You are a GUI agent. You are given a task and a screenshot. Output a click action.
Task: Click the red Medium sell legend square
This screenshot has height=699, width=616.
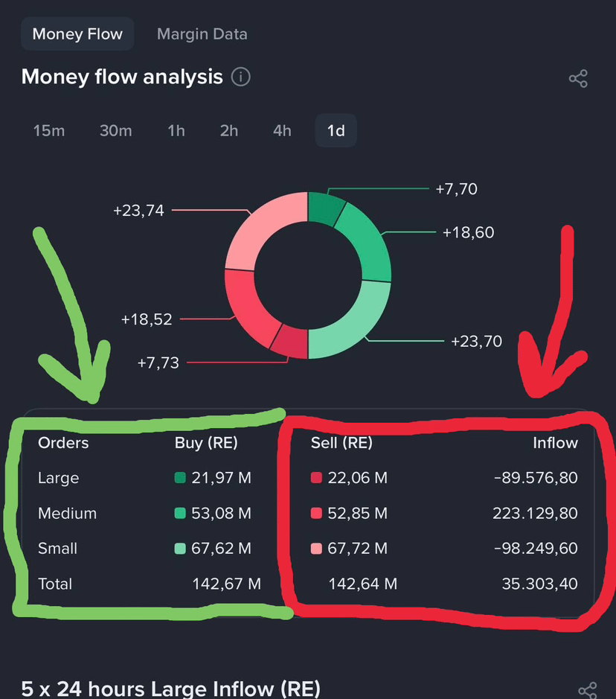click(316, 513)
